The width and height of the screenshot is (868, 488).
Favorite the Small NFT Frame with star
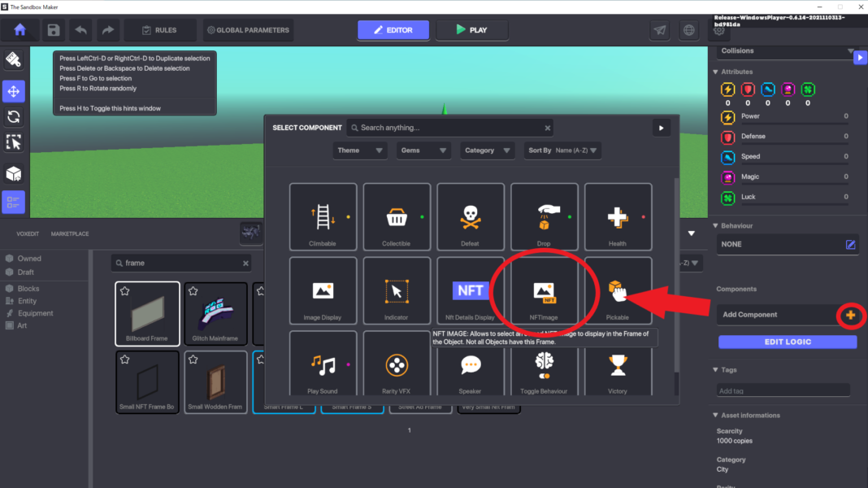click(124, 359)
